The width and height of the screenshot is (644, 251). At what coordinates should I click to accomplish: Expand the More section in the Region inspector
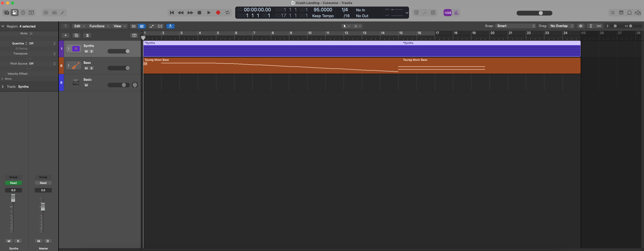tap(3, 79)
